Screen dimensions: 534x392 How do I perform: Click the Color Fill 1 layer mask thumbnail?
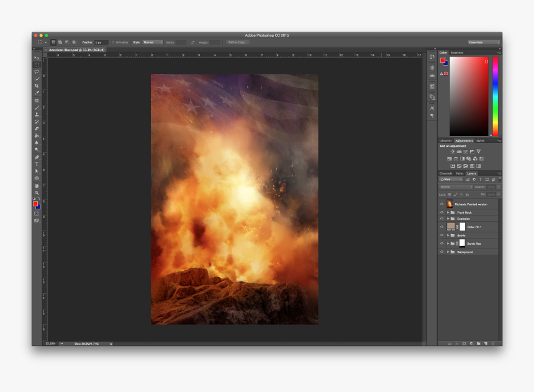(463, 226)
